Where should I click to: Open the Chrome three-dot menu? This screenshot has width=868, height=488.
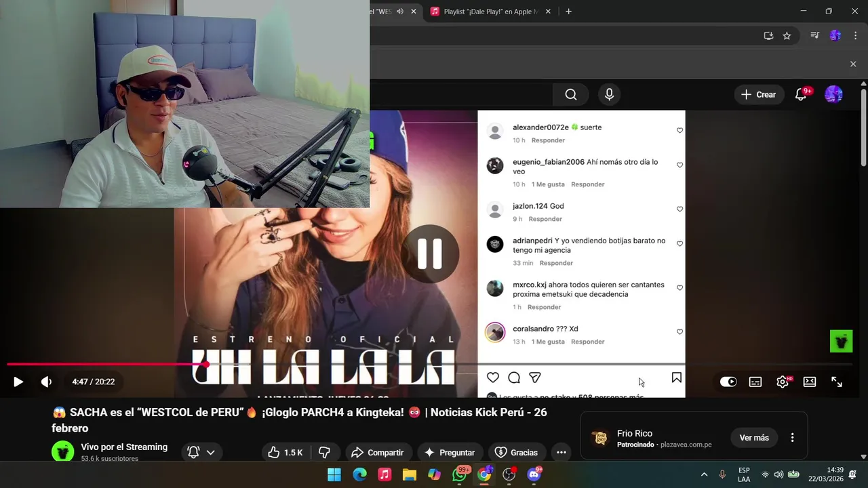pos(855,36)
